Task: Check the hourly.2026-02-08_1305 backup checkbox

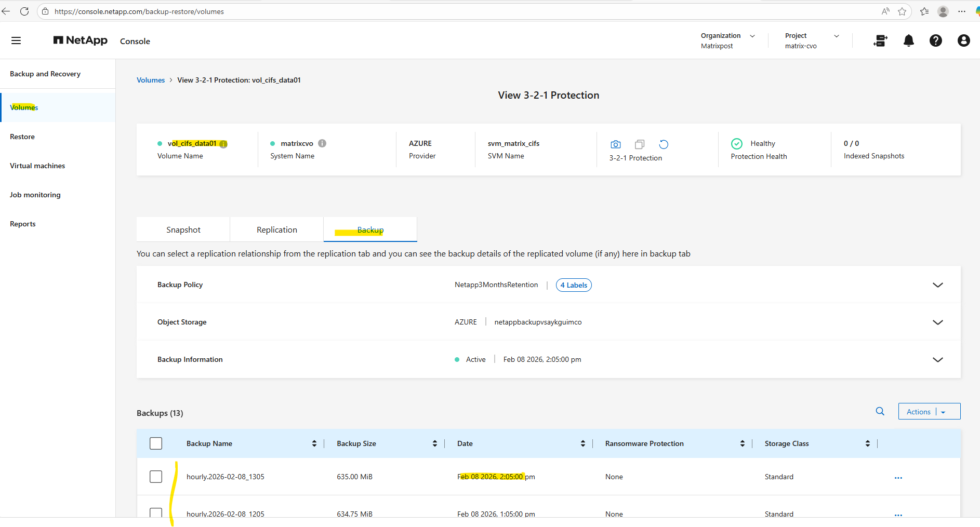Action: click(x=156, y=477)
